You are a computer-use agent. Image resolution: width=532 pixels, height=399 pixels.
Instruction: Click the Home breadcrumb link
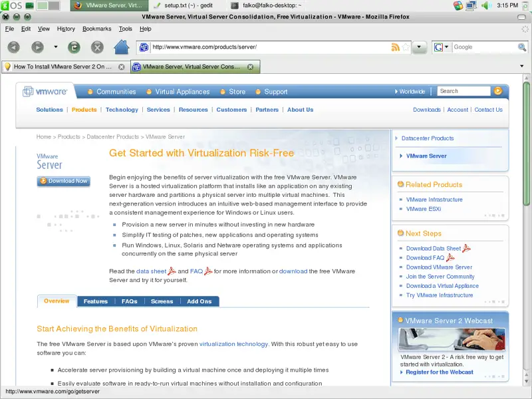point(43,137)
